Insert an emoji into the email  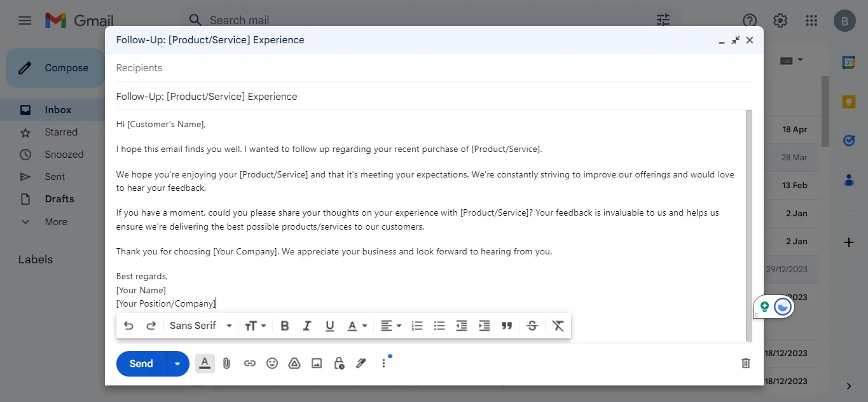click(x=272, y=363)
